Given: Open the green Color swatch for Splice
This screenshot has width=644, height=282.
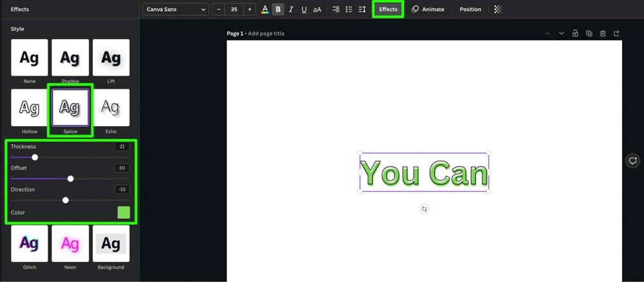Looking at the screenshot, I should (x=123, y=212).
